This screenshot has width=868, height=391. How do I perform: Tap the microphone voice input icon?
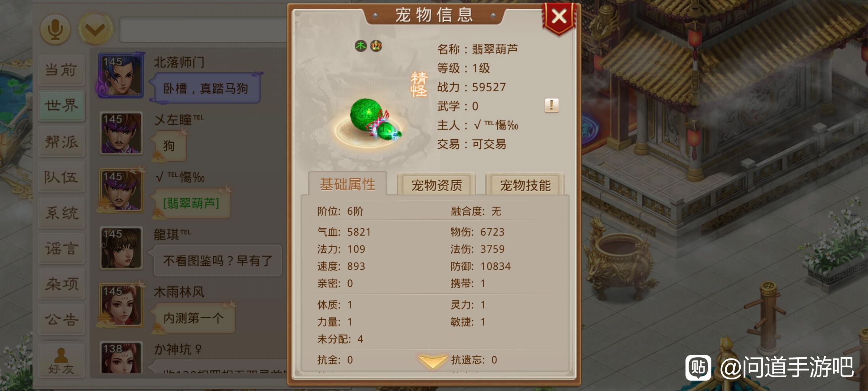tap(55, 29)
